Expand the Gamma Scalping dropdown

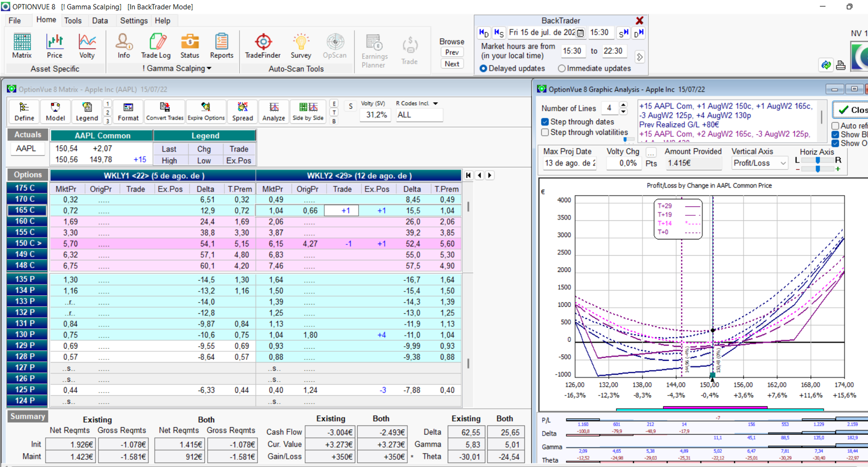click(209, 68)
